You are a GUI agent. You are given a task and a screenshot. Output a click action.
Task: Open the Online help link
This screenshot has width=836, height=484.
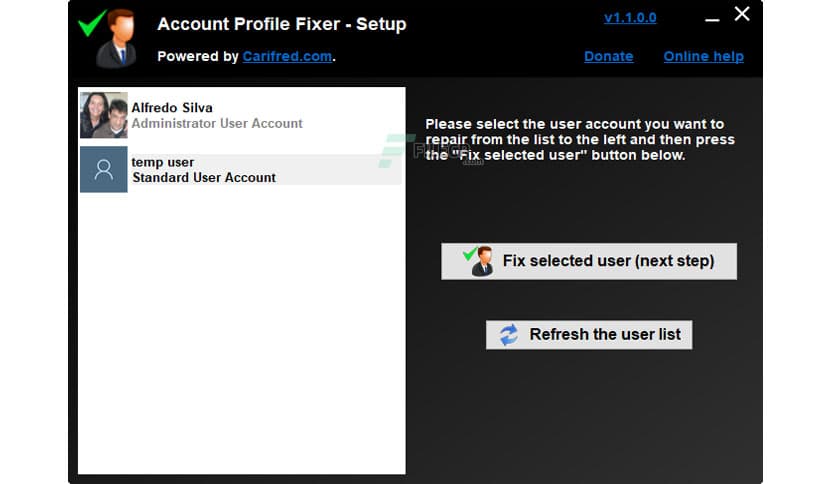[x=704, y=57]
